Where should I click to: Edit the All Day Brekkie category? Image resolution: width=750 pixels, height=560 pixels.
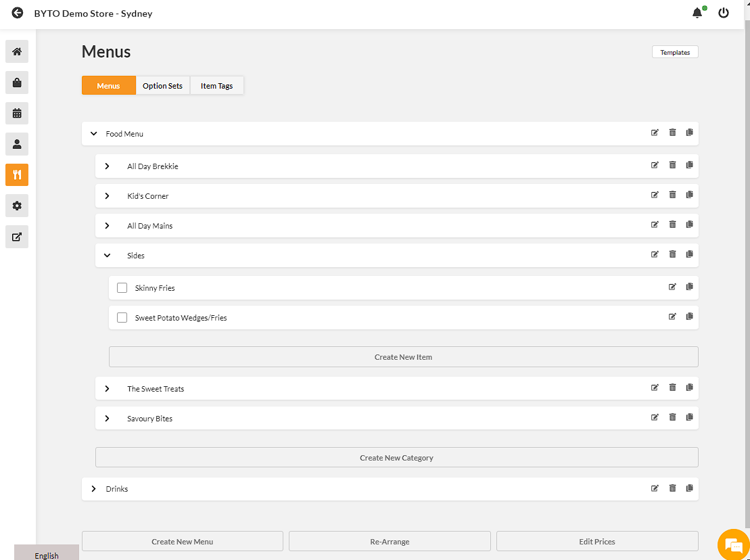(655, 165)
